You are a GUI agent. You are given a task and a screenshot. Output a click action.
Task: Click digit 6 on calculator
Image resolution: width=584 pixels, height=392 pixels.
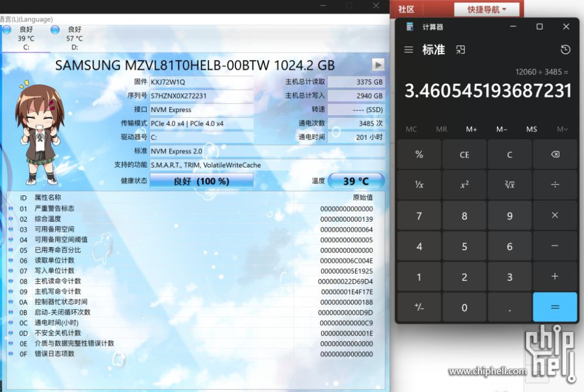point(510,246)
